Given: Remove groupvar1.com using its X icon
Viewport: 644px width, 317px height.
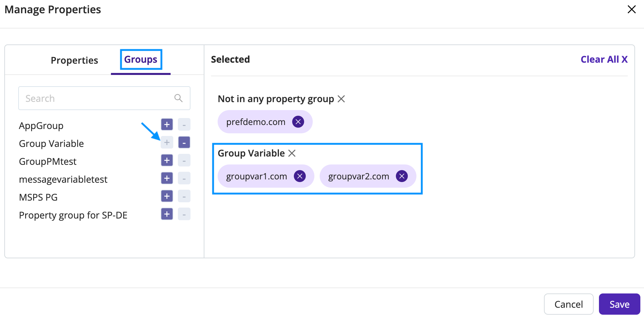Looking at the screenshot, I should coord(300,176).
